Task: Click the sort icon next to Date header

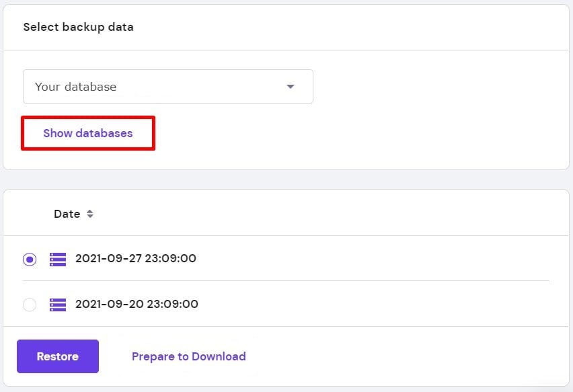Action: coord(89,214)
